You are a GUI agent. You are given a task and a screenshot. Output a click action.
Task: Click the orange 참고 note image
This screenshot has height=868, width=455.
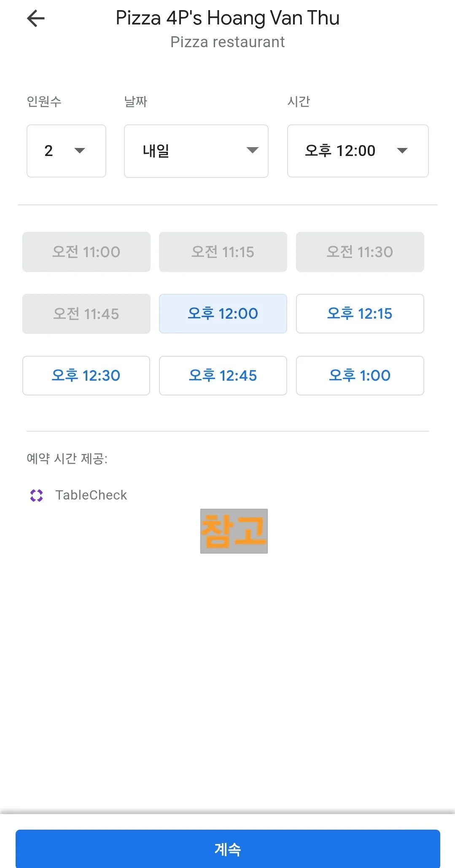pos(234,531)
